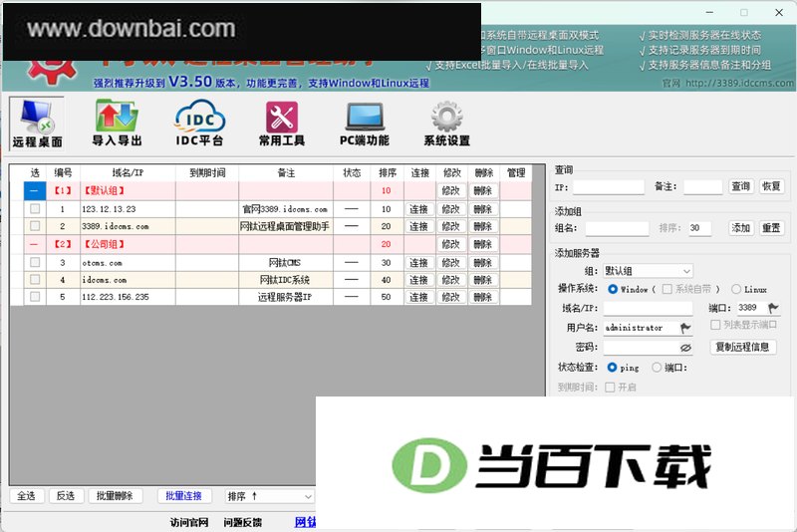Screen dimensions: 797x532
Task: Click the 批量连接 batch connect button
Action: coord(184,496)
